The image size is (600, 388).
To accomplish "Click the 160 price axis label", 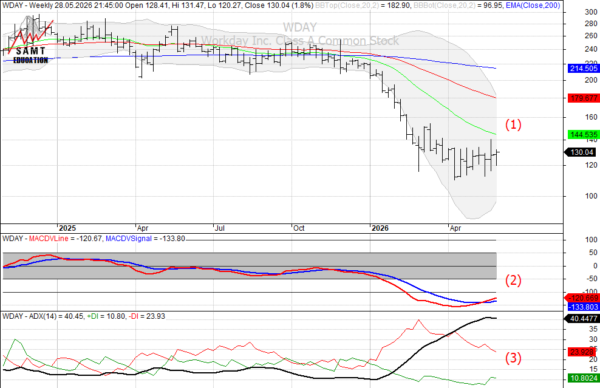I will click(591, 117).
